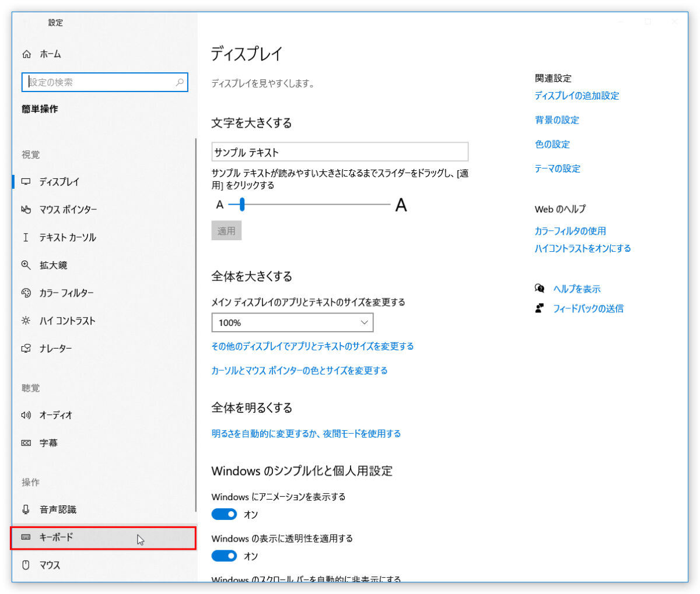
Task: Click the フィードバックの送信 link
Action: coord(588,308)
